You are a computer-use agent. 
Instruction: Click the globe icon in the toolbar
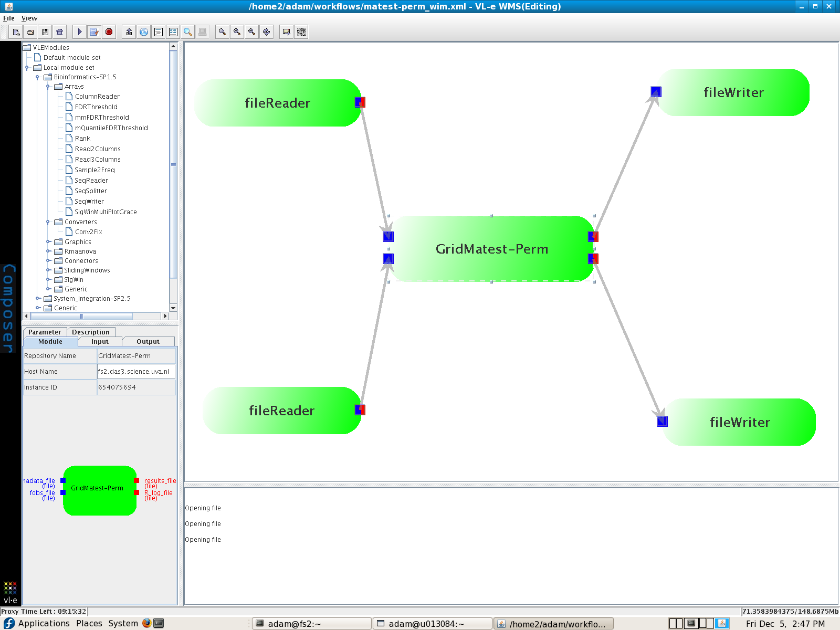(x=143, y=32)
